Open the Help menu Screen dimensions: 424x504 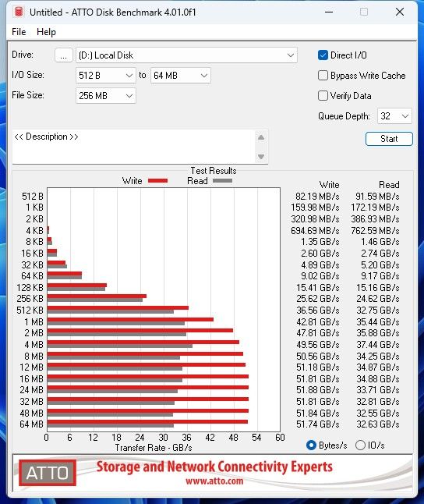click(46, 32)
